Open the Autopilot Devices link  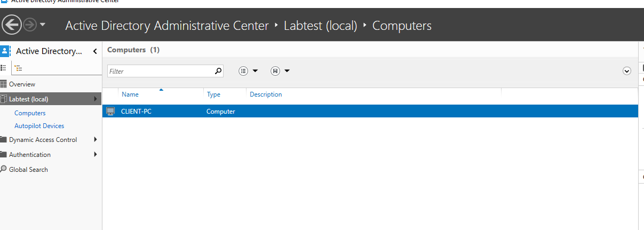39,126
